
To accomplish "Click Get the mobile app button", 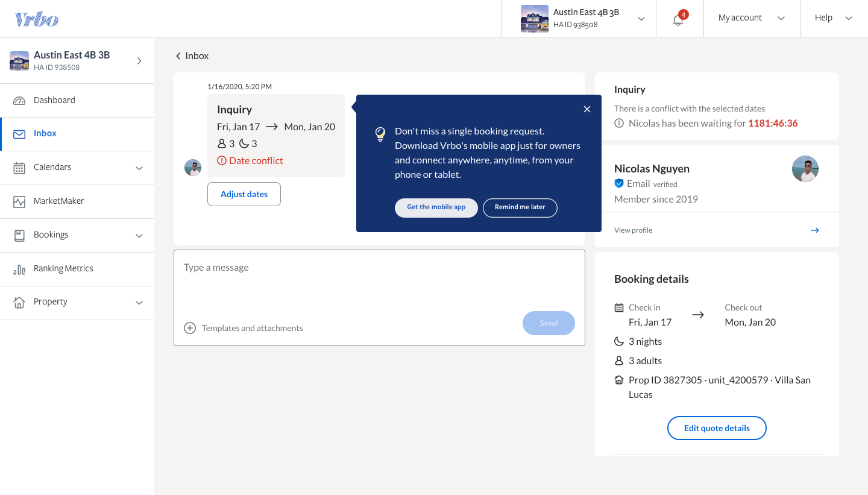I will click(x=436, y=207).
